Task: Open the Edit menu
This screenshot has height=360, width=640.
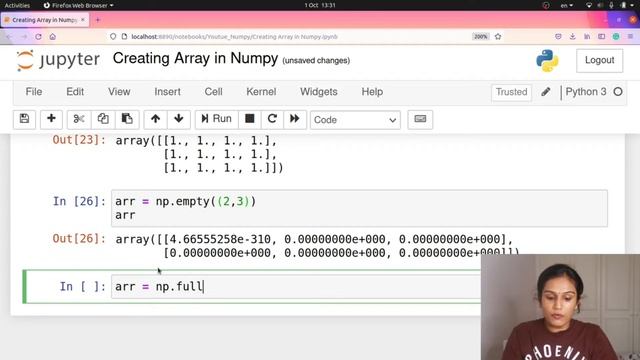Action: coord(75,92)
